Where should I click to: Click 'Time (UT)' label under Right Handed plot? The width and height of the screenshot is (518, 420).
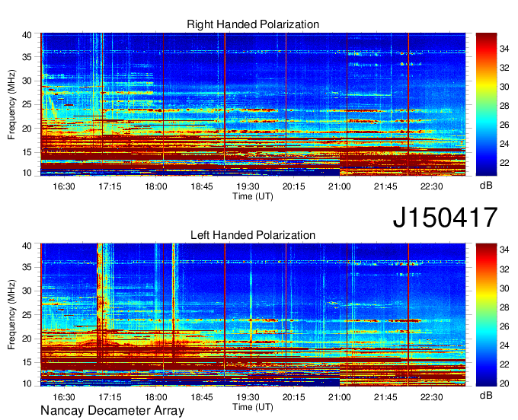pyautogui.click(x=253, y=196)
